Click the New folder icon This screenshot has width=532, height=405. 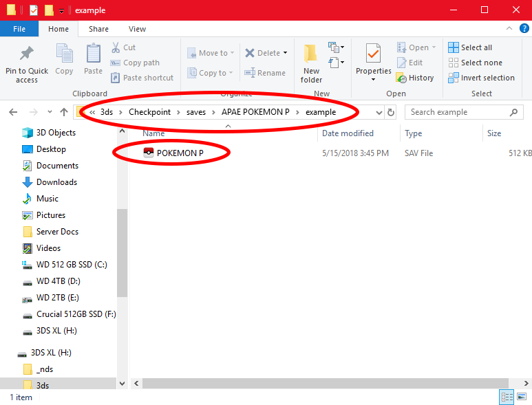coord(311,54)
